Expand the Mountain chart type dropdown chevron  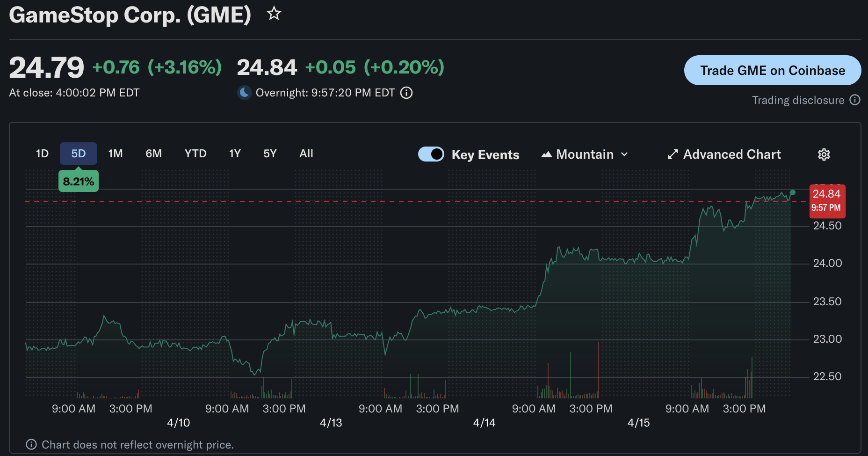click(x=624, y=154)
